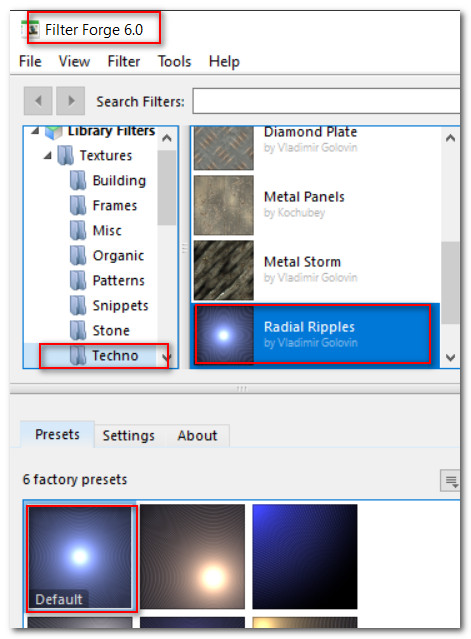Image resolution: width=471 pixels, height=639 pixels.
Task: Select the Library Filters cube icon
Action: [53, 131]
